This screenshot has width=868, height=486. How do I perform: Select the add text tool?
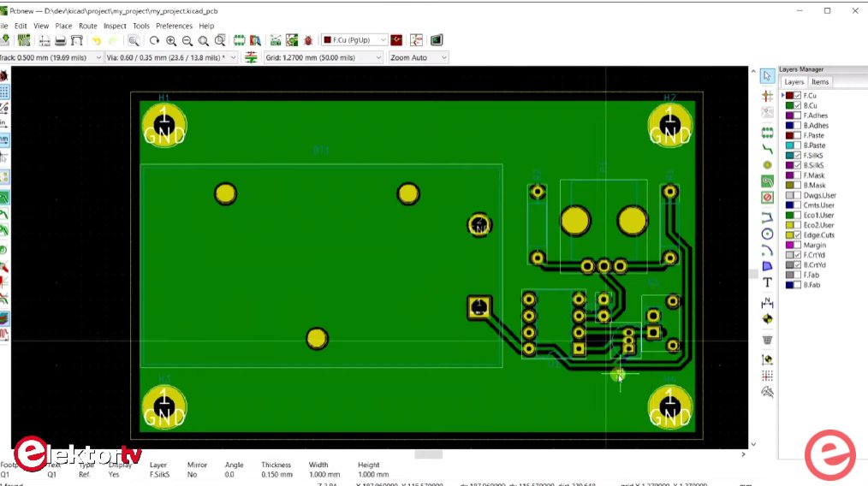[x=767, y=282]
